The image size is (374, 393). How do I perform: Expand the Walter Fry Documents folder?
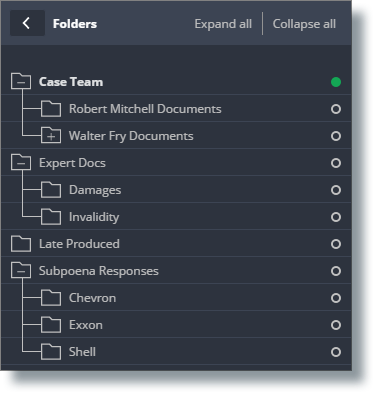(x=51, y=135)
